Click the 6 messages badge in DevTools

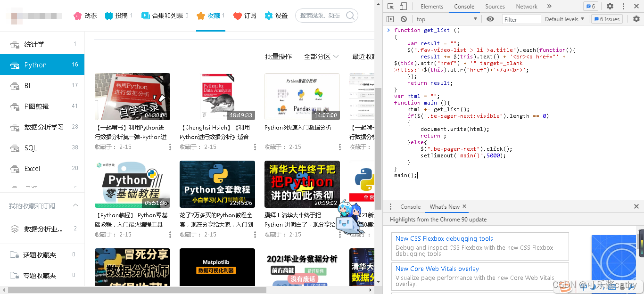[590, 7]
